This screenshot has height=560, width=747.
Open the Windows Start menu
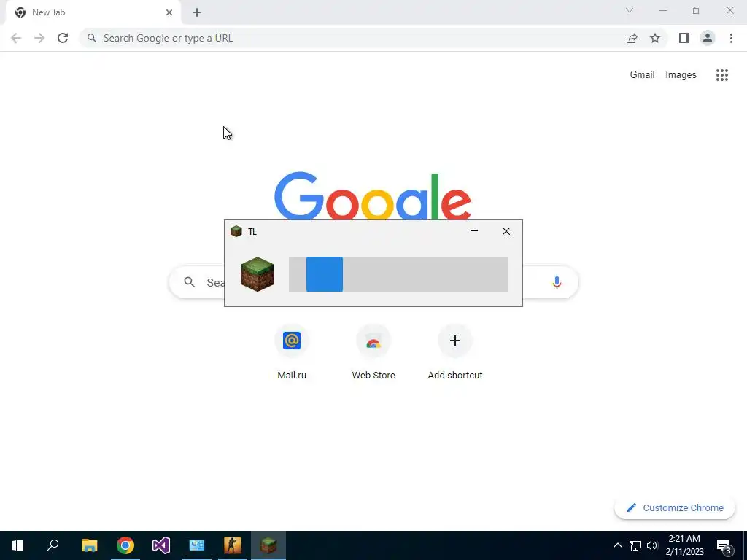[18, 545]
